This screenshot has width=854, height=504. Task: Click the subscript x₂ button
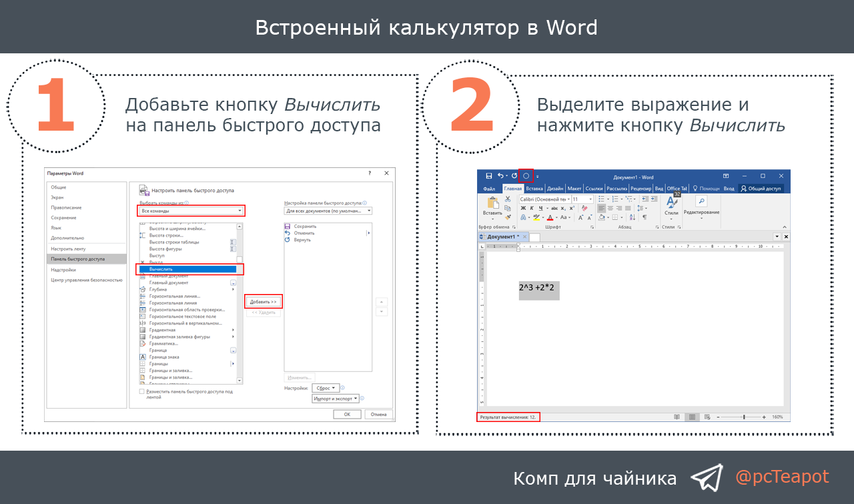[x=563, y=208]
